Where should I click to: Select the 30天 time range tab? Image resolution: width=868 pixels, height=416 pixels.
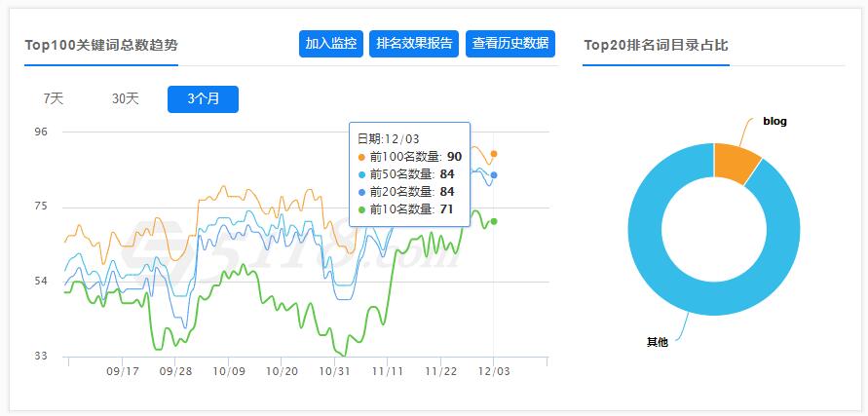[x=126, y=98]
